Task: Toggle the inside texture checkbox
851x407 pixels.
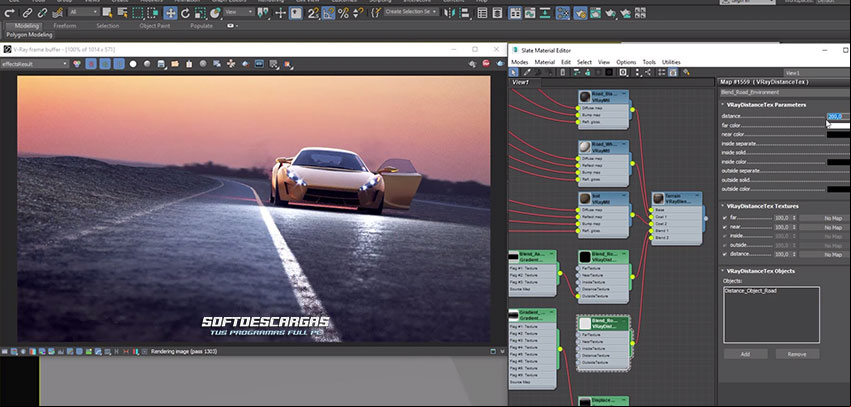Action: [x=725, y=236]
